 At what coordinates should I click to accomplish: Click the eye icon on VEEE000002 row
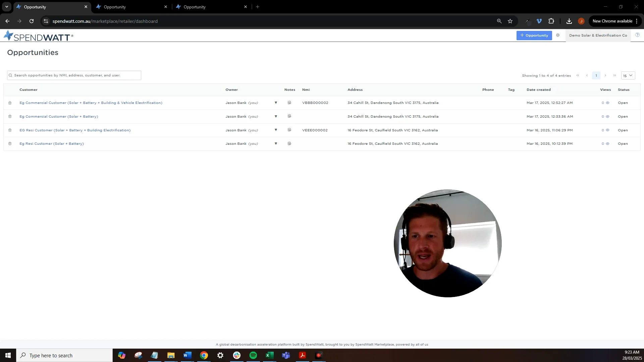coord(607,130)
